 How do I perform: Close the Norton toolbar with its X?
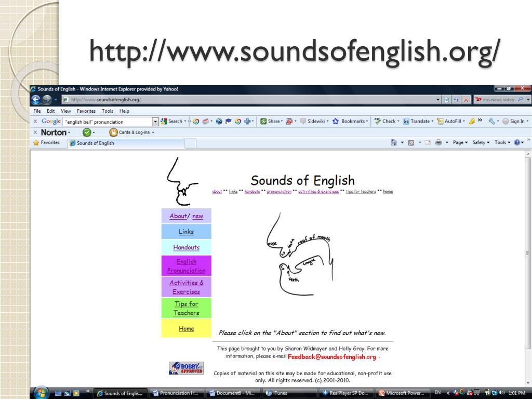coord(35,132)
